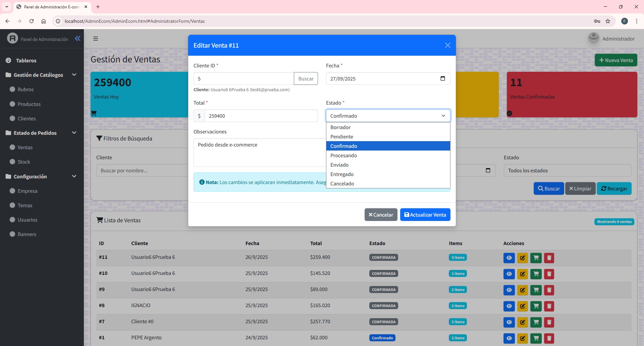
Task: Click the red Ventas Confirmadas summary card
Action: (x=572, y=95)
